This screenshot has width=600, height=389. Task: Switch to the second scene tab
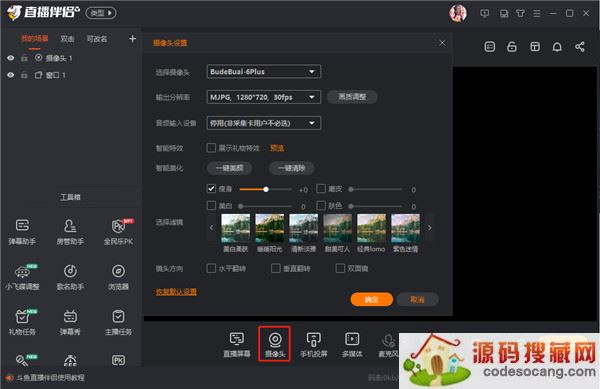coord(67,39)
